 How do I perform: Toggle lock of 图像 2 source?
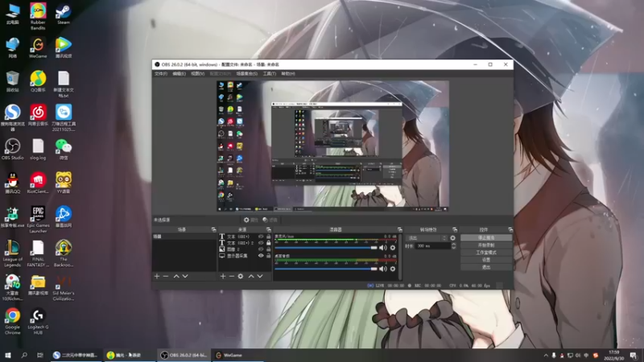point(269,249)
